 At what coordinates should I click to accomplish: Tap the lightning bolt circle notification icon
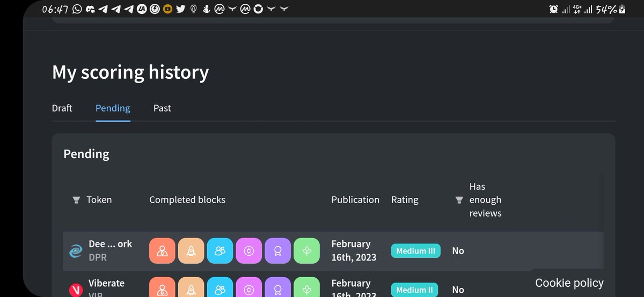155,9
